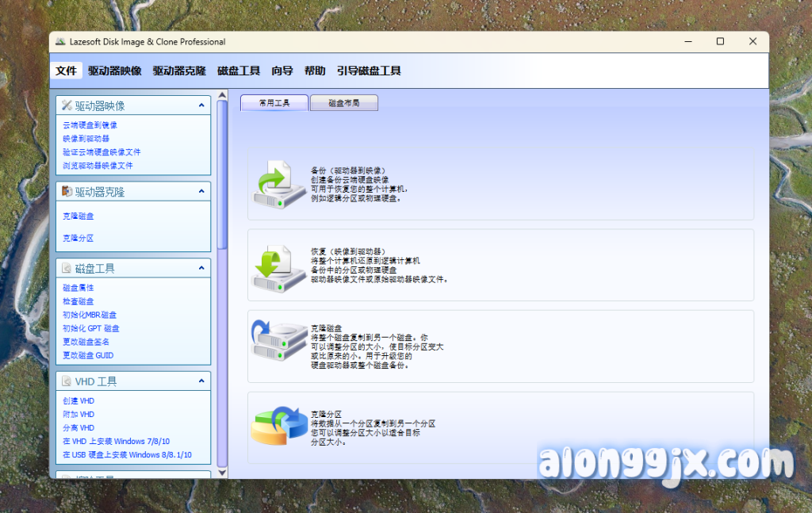Viewport: 812px width, 513px height.
Task: Collapse the 驱动器映像 sidebar panel using its chevron
Action: (x=201, y=105)
